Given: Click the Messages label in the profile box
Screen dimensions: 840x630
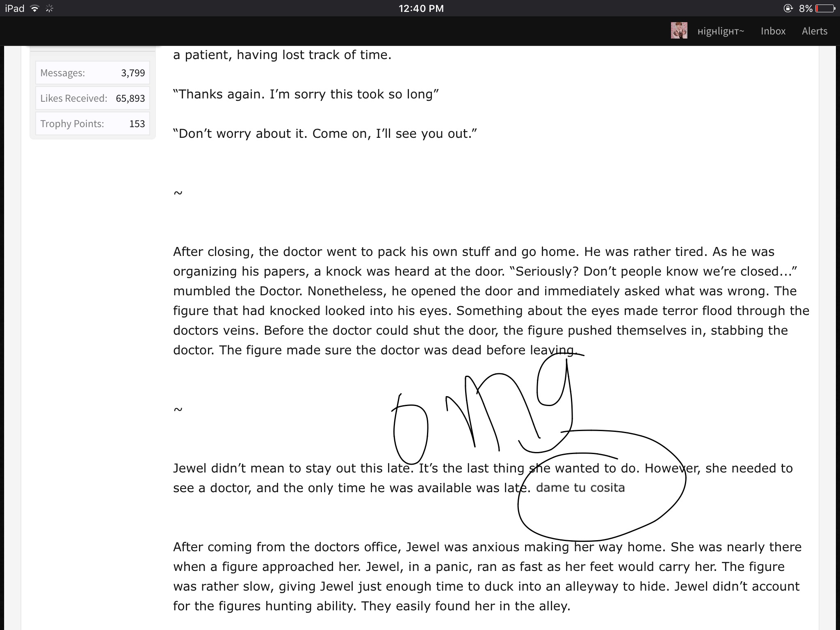Looking at the screenshot, I should pos(63,73).
